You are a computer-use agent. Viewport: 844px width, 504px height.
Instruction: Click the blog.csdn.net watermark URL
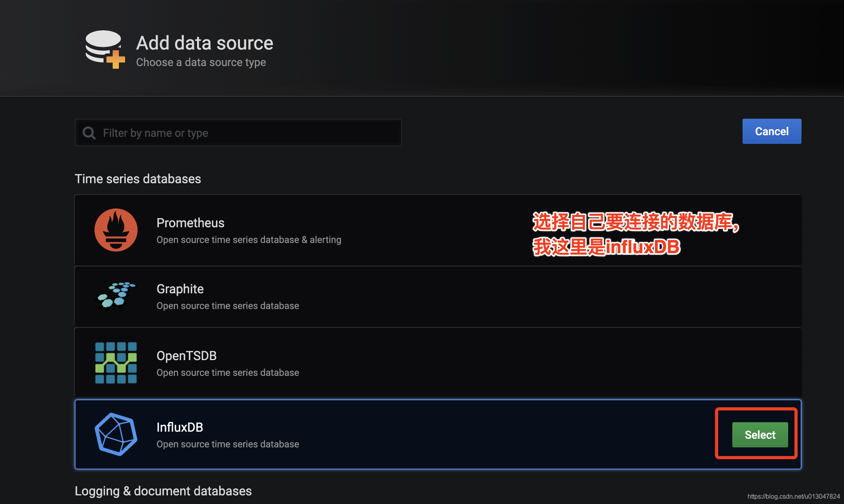click(793, 497)
